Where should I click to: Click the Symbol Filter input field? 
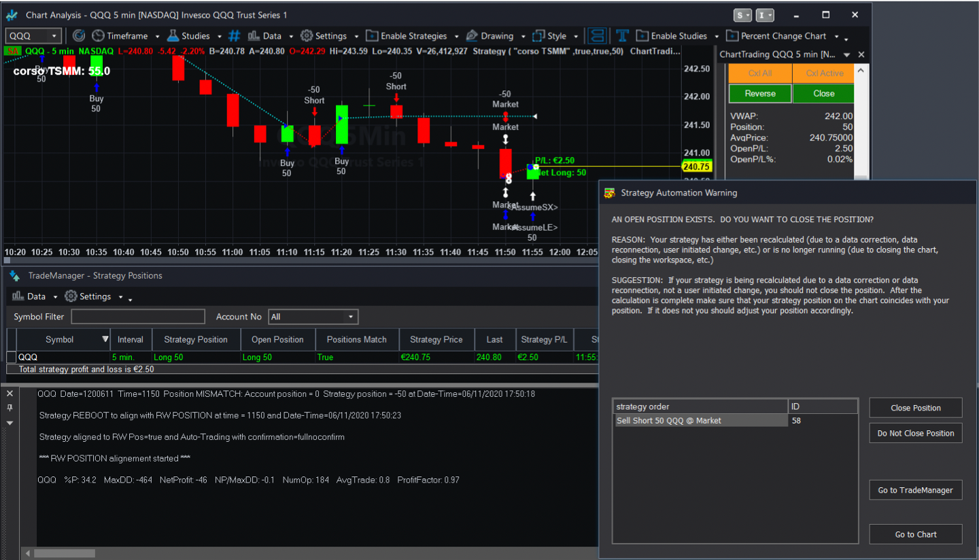[x=138, y=317]
